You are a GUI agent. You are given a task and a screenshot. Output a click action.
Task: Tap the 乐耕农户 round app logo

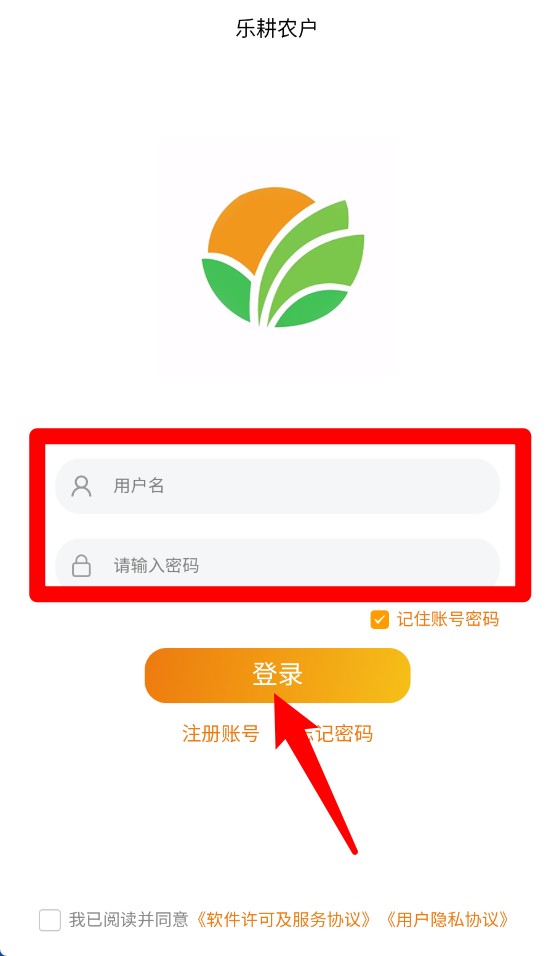283,257
